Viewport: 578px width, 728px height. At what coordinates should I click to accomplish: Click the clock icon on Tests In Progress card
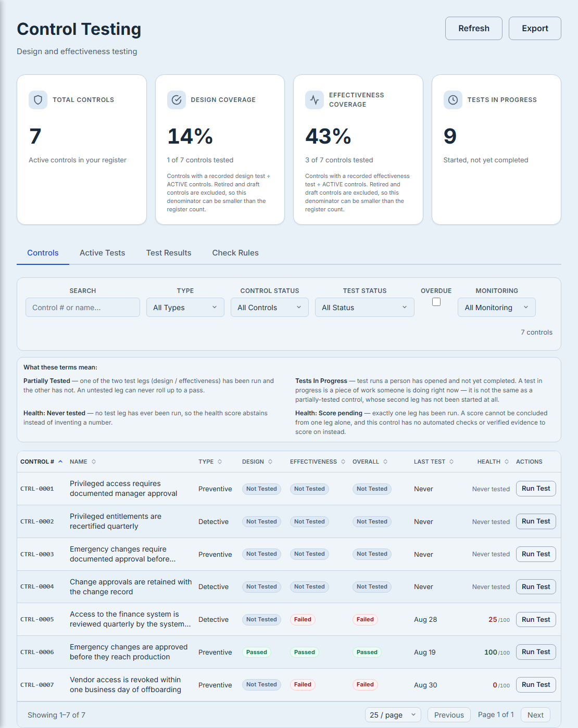(x=453, y=100)
